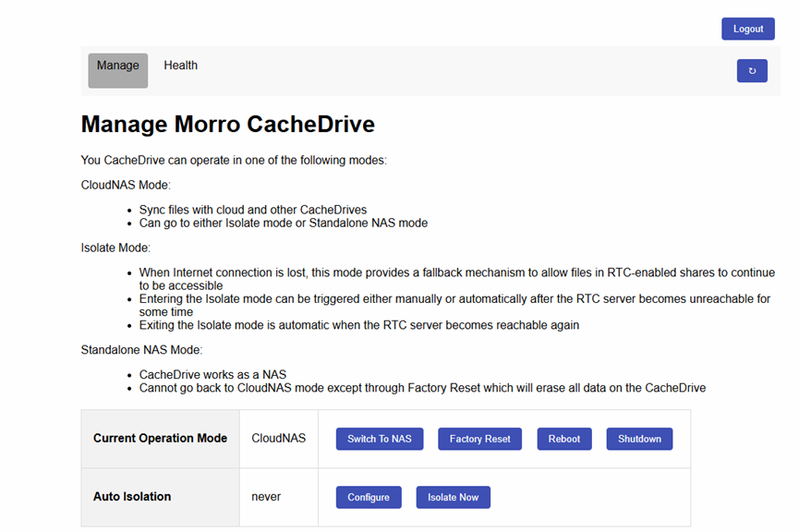Viewport: 799px width, 532px height.
Task: Click 'Cannot go back to CloudNAS mode' bullet
Action: click(x=422, y=388)
